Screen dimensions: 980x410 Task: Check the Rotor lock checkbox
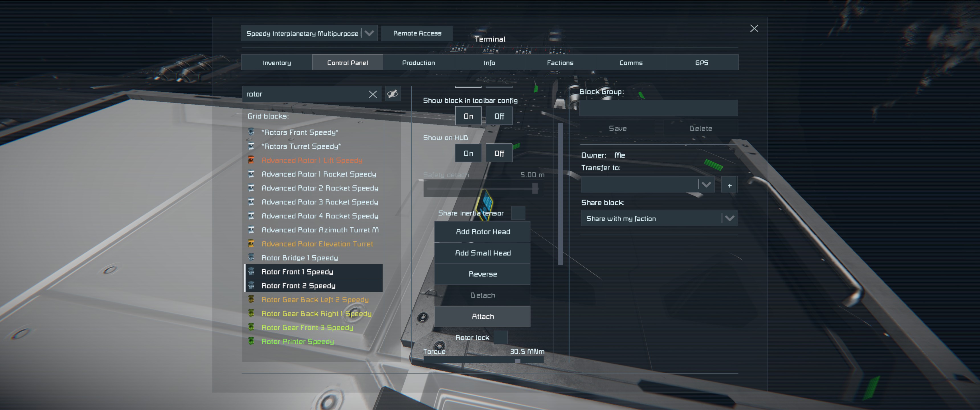(x=501, y=337)
